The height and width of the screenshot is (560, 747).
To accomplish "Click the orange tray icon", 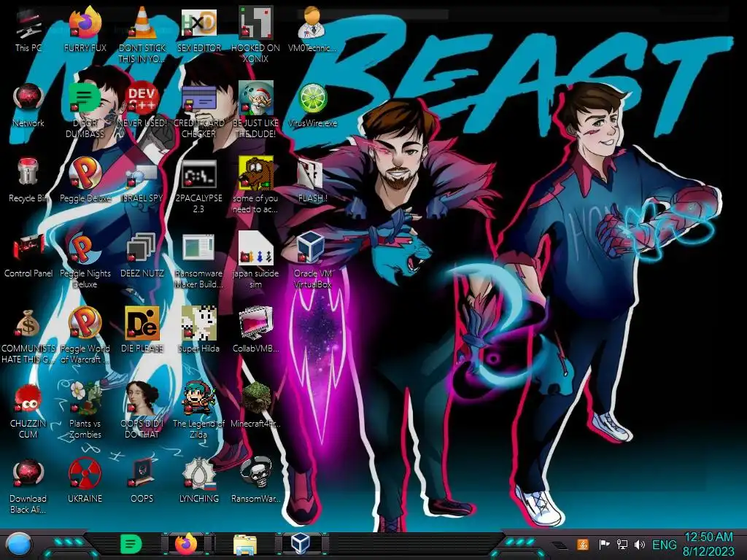I will 583,544.
